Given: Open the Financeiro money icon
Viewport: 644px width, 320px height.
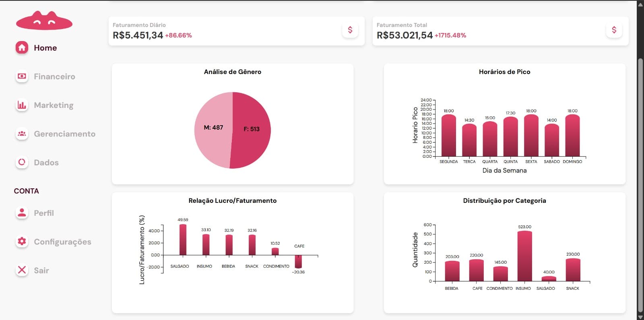Looking at the screenshot, I should [x=22, y=76].
